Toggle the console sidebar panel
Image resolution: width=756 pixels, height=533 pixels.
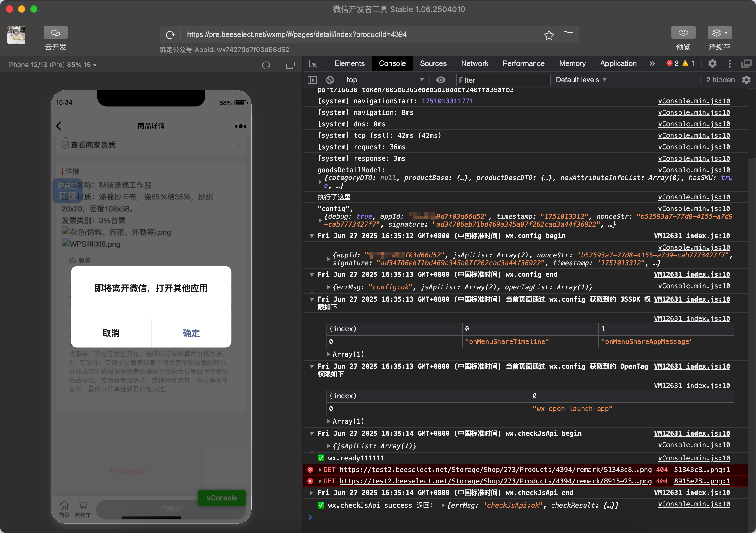point(312,80)
